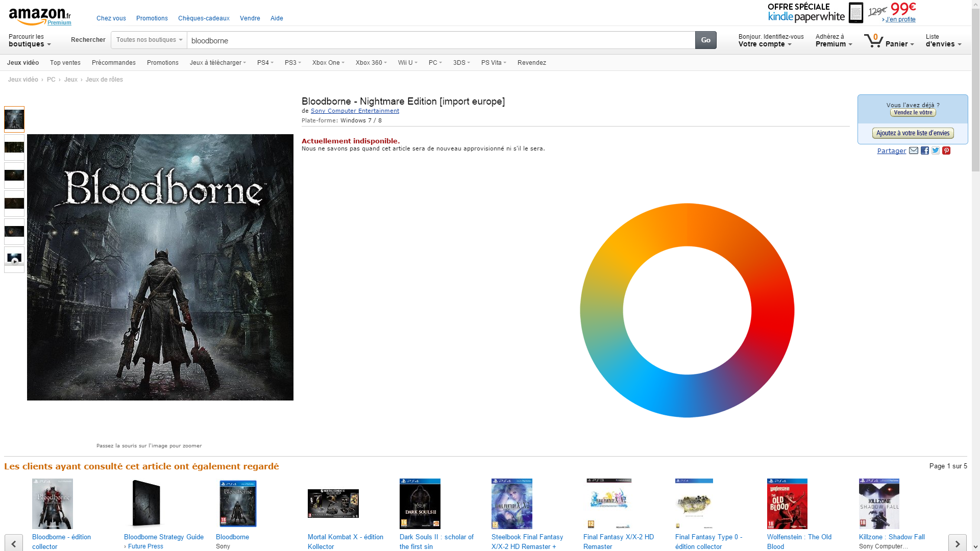Open Liste d'envies dropdown
Viewport: 980px width, 551px height.
click(943, 40)
